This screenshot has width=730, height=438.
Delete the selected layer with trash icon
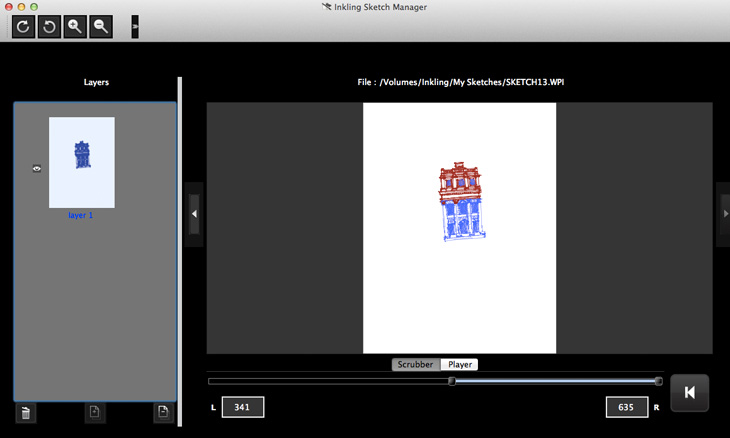[26, 412]
